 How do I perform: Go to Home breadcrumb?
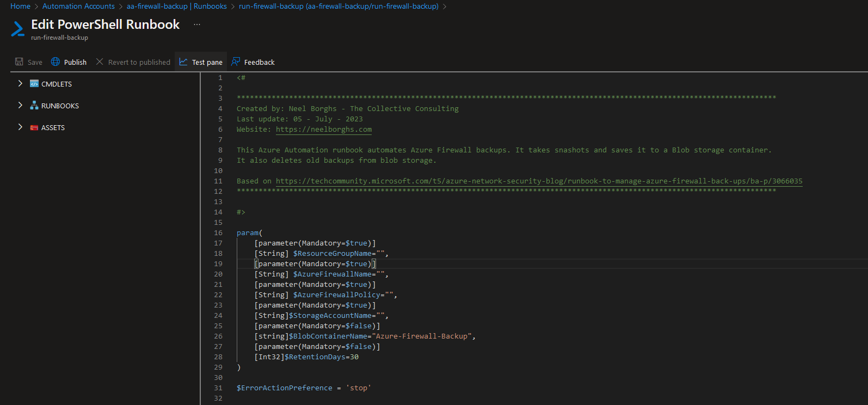pos(20,6)
